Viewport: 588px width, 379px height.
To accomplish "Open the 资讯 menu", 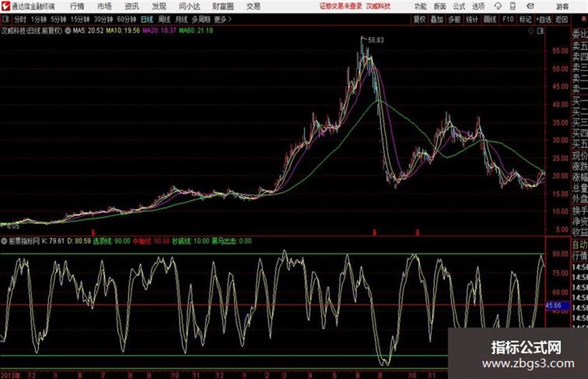I will click(132, 6).
